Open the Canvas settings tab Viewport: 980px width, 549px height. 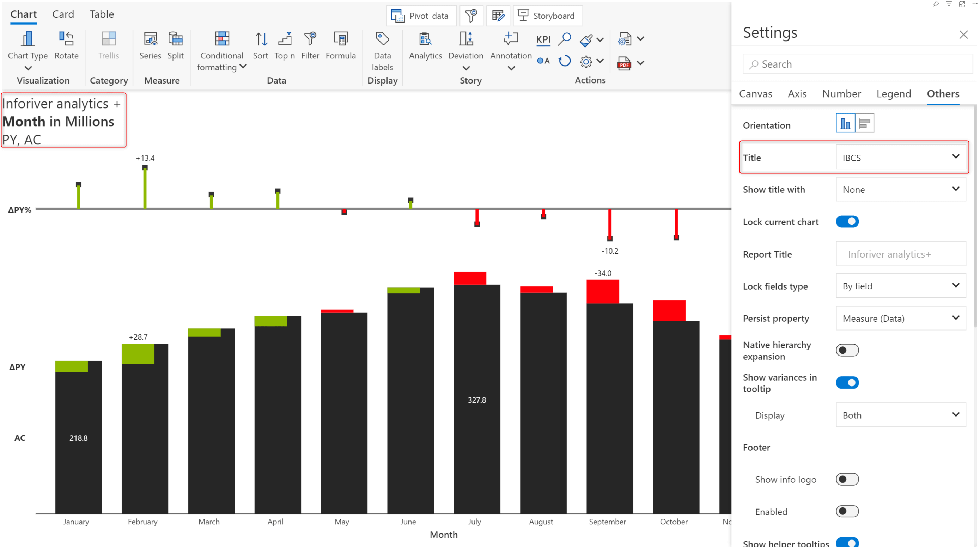pos(756,93)
